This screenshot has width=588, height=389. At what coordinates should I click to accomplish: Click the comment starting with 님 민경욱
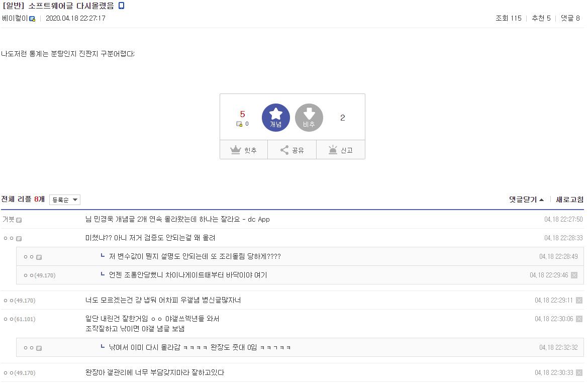[x=178, y=220]
